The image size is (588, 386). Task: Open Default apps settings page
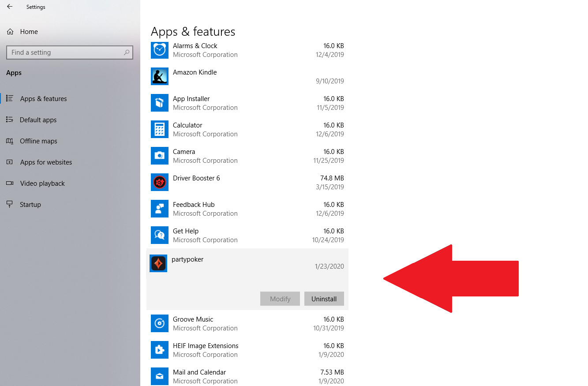[x=38, y=120]
